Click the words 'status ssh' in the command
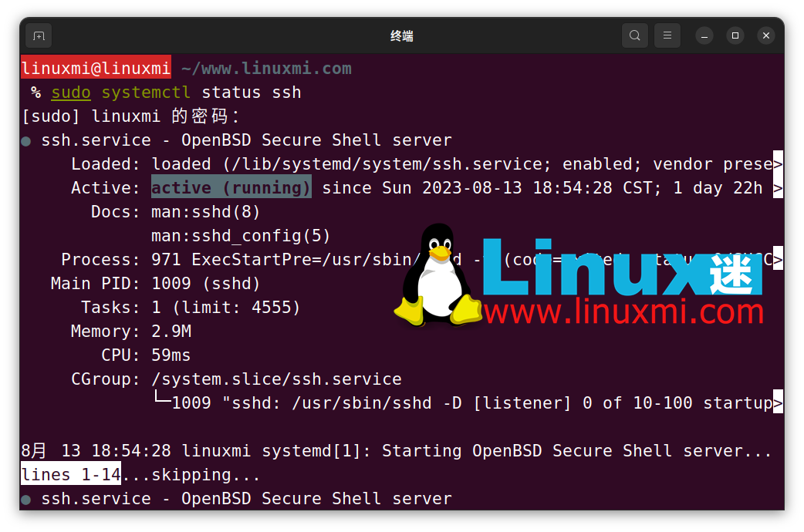Image resolution: width=804 pixels, height=532 pixels. (x=252, y=93)
